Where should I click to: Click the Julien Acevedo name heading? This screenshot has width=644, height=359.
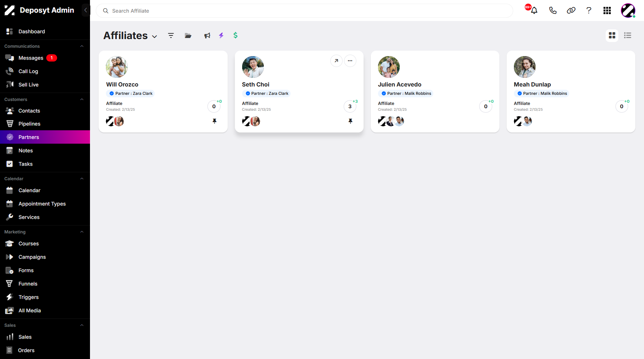(400, 84)
